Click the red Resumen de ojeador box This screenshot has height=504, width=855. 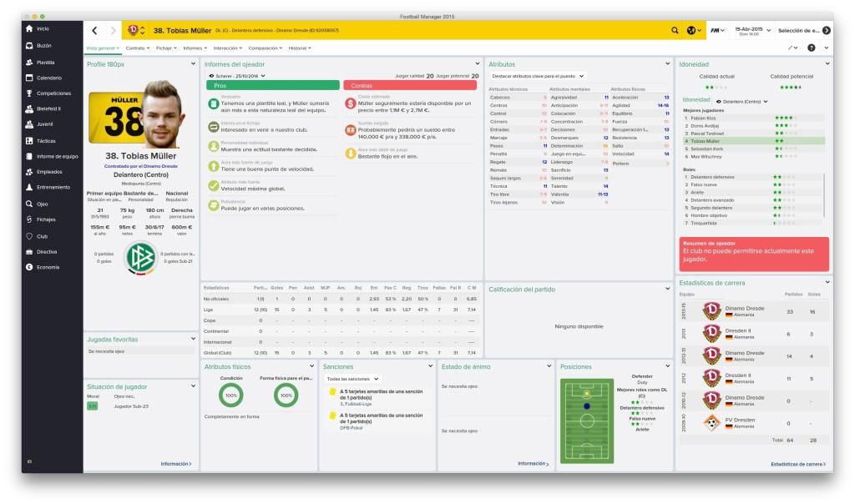[754, 254]
